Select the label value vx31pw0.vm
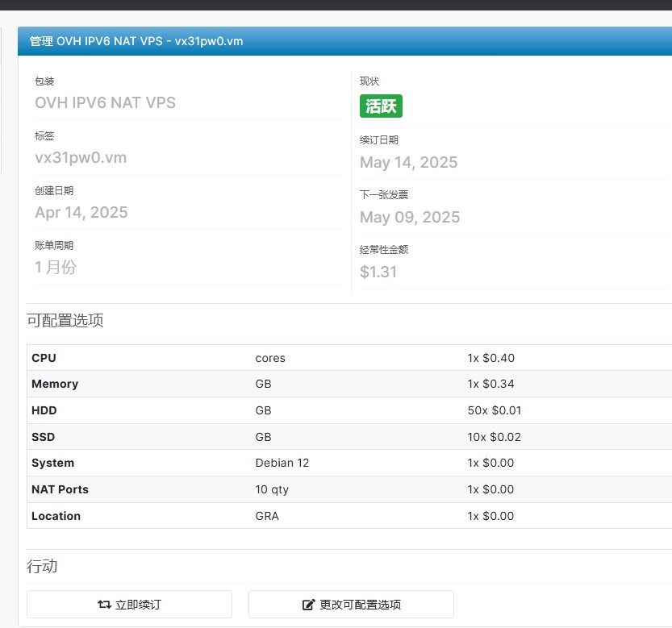Screen dimensions: 672x628 click(x=81, y=158)
